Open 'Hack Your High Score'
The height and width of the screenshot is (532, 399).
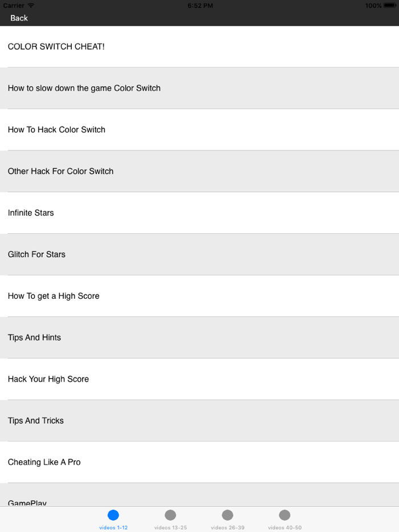pyautogui.click(x=199, y=379)
